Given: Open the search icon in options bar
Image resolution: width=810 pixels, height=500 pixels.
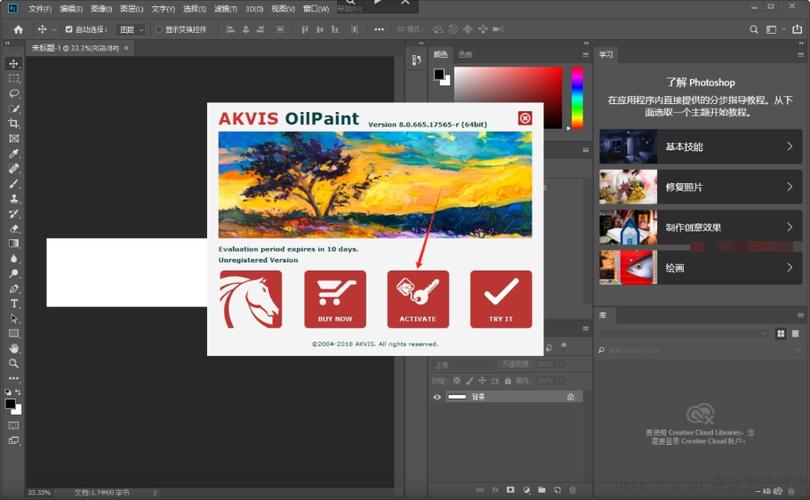Looking at the screenshot, I should coord(754,29).
